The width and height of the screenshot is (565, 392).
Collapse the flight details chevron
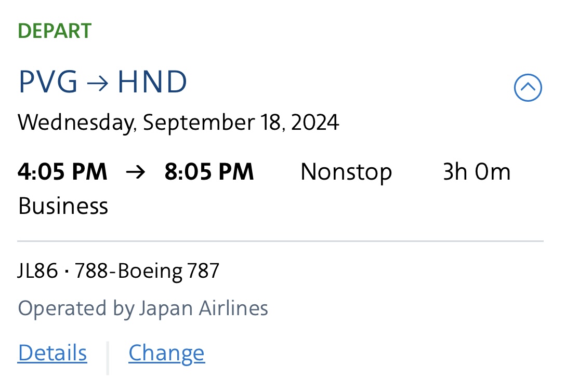[x=528, y=88]
